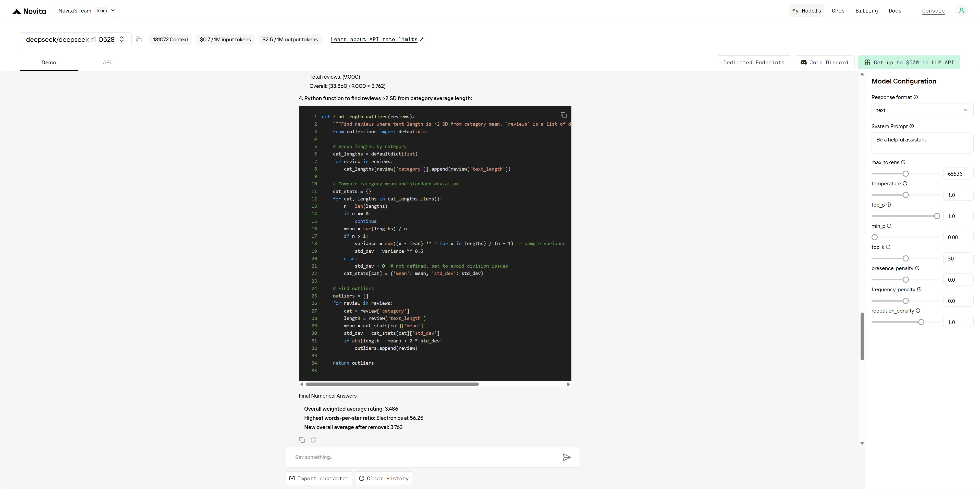Click the max_tokens value field

958,174
